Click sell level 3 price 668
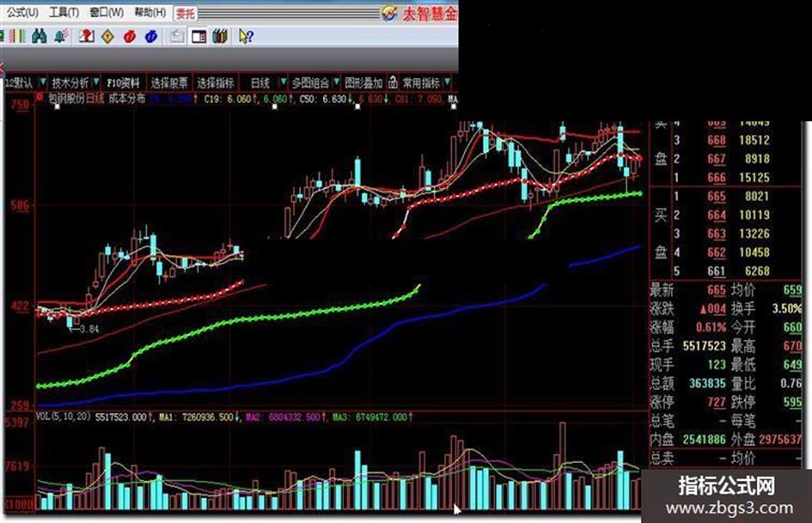The image size is (812, 523). pos(717,140)
